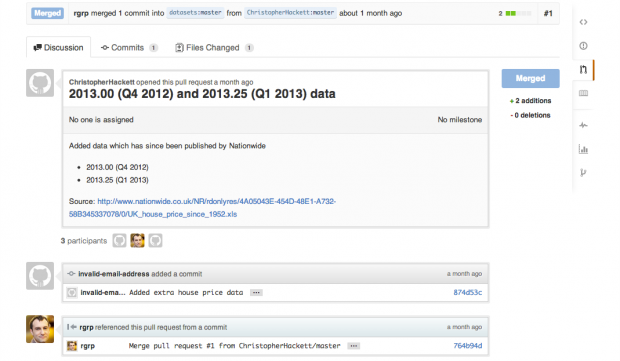
Task: Open the Graphs bar-chart icon in sidebar
Action: point(583,149)
